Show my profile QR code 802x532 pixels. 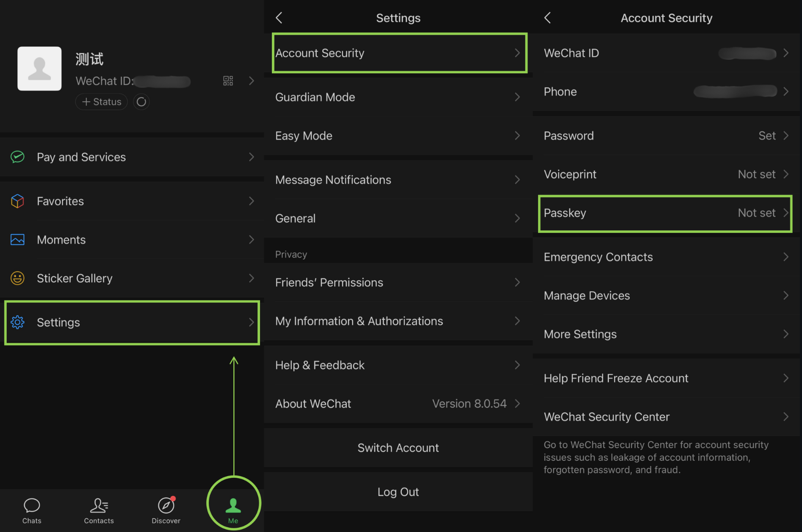click(x=228, y=80)
